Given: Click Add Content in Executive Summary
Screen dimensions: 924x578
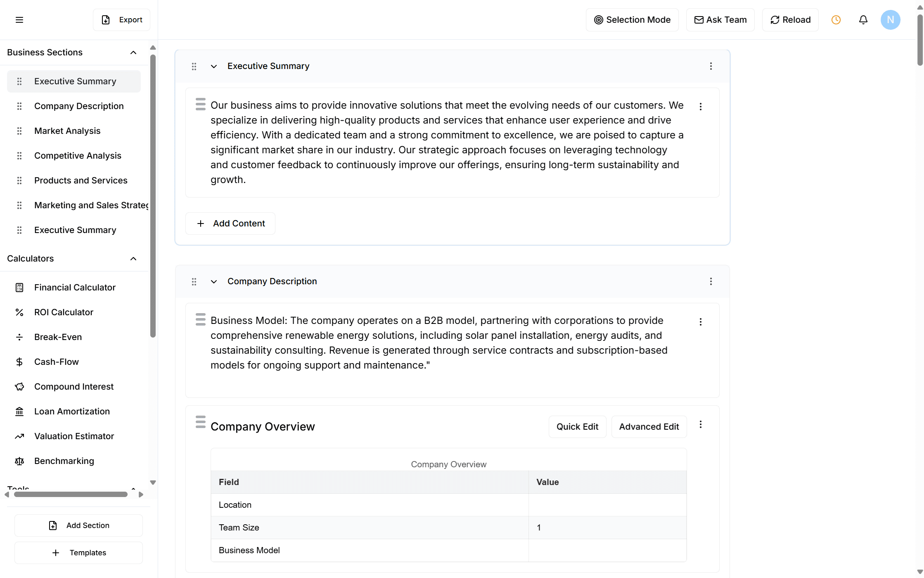Looking at the screenshot, I should coord(230,223).
